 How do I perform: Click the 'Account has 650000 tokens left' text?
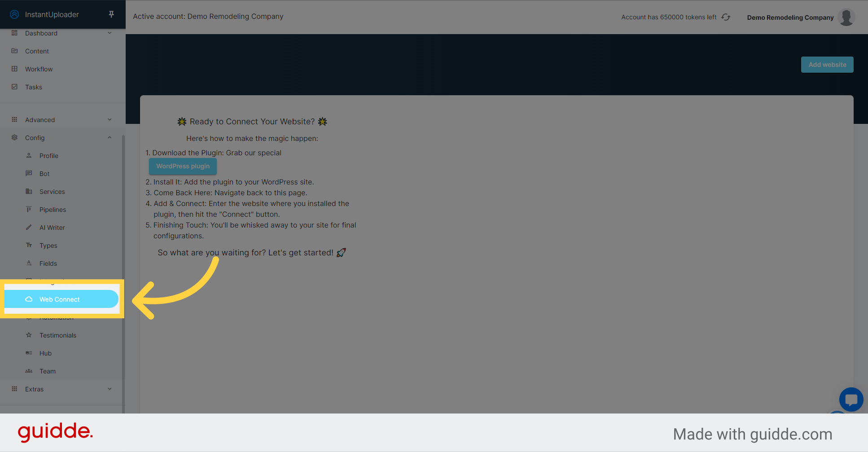[x=669, y=17]
